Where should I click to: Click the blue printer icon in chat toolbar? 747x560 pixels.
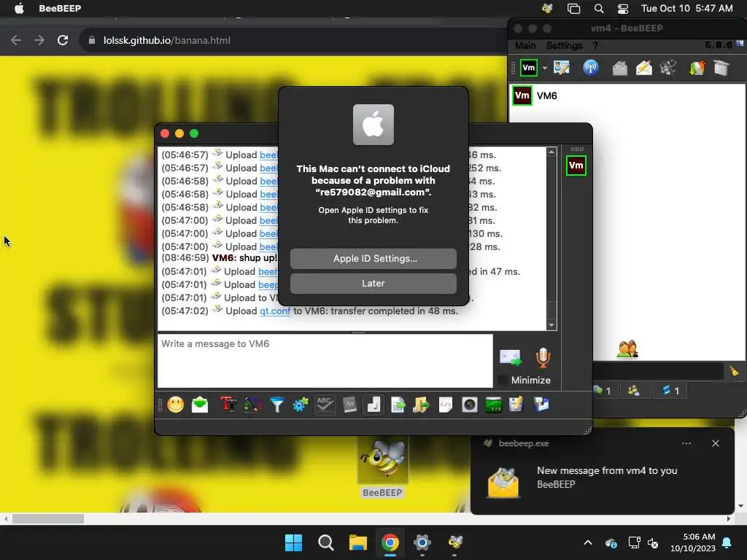tap(541, 405)
